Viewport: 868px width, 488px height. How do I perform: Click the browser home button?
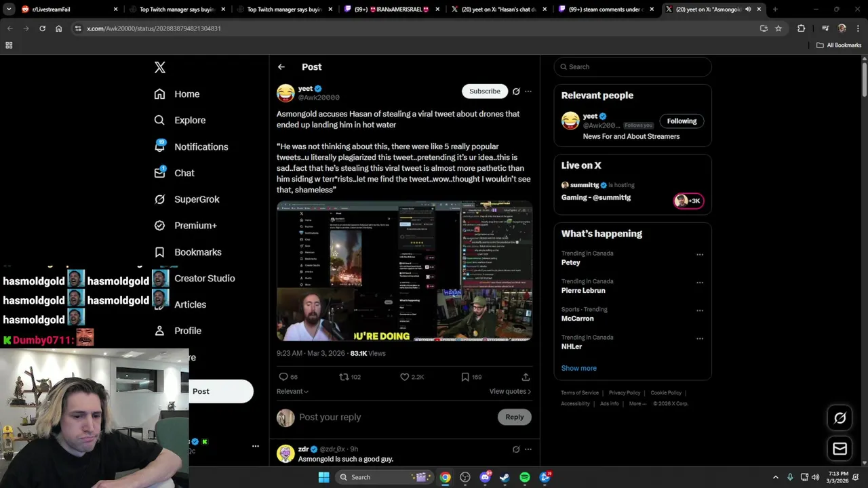pos(58,28)
